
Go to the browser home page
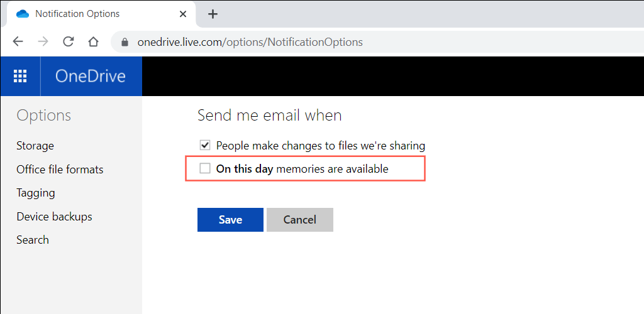(93, 42)
